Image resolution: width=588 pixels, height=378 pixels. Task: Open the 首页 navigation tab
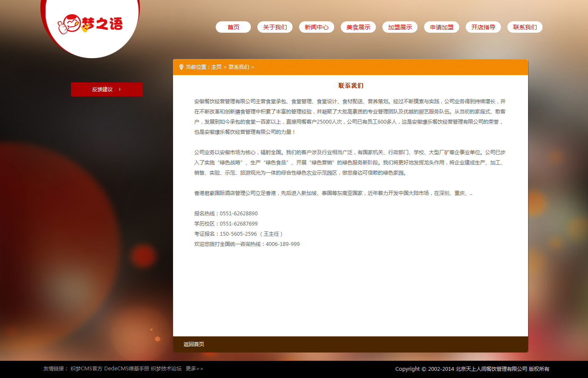point(233,27)
